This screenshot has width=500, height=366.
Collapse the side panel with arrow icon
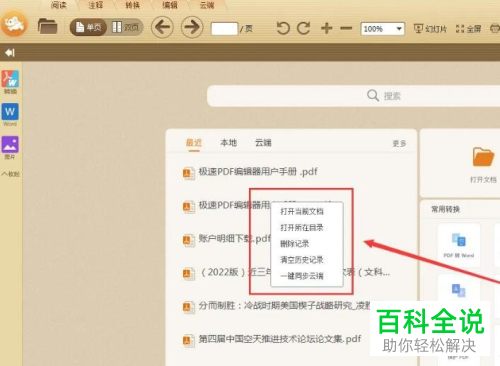pyautogui.click(x=10, y=53)
